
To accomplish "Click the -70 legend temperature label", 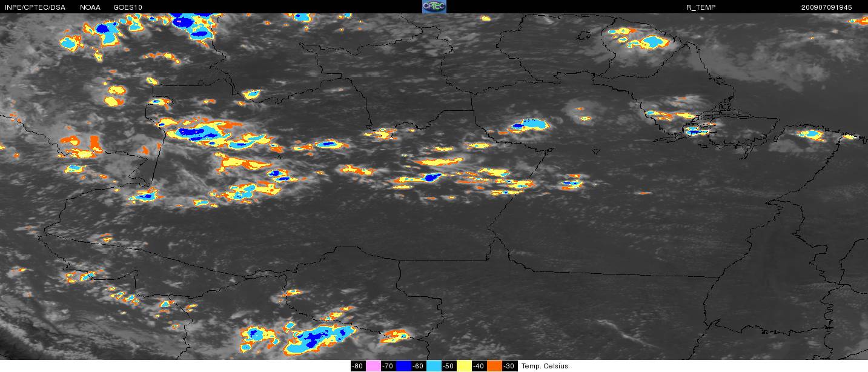I will (x=388, y=366).
